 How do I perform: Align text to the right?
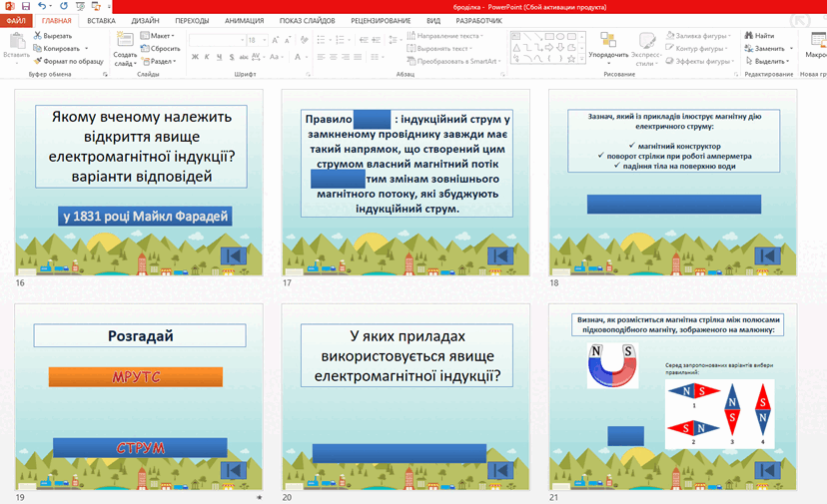tap(346, 57)
